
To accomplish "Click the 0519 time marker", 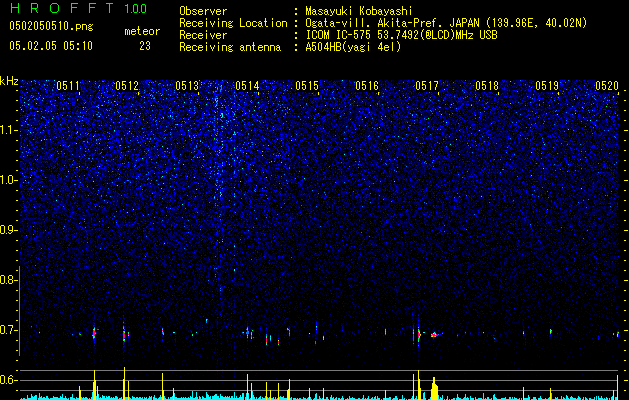I will point(547,86).
